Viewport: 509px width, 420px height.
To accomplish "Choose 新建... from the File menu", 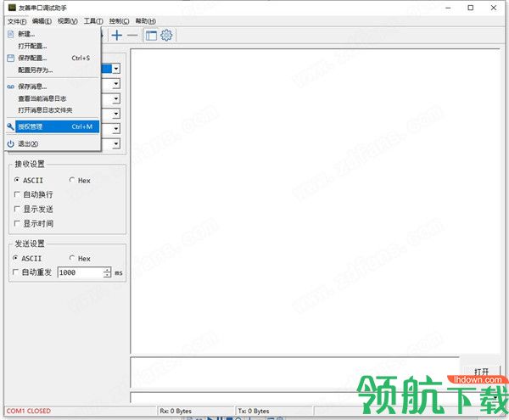I will point(53,34).
